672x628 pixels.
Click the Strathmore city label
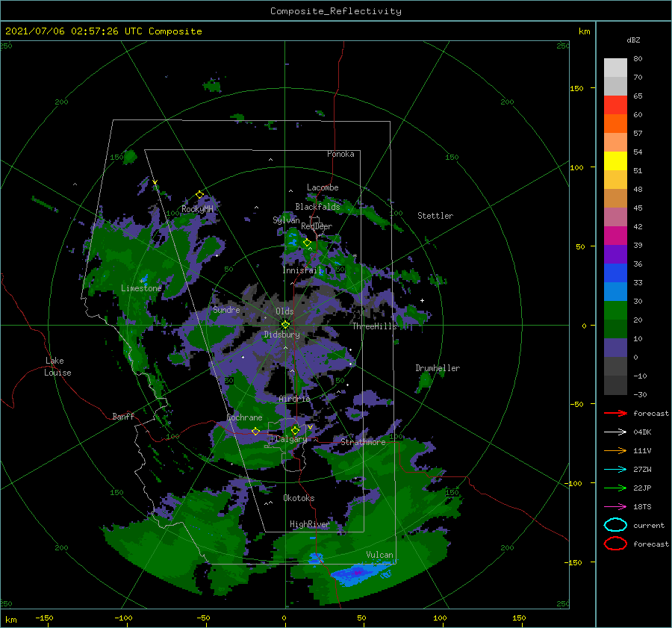click(363, 441)
